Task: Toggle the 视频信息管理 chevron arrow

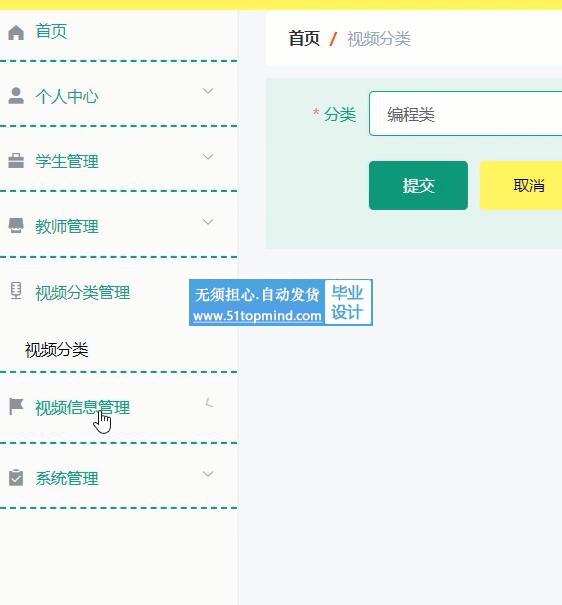Action: tap(209, 402)
